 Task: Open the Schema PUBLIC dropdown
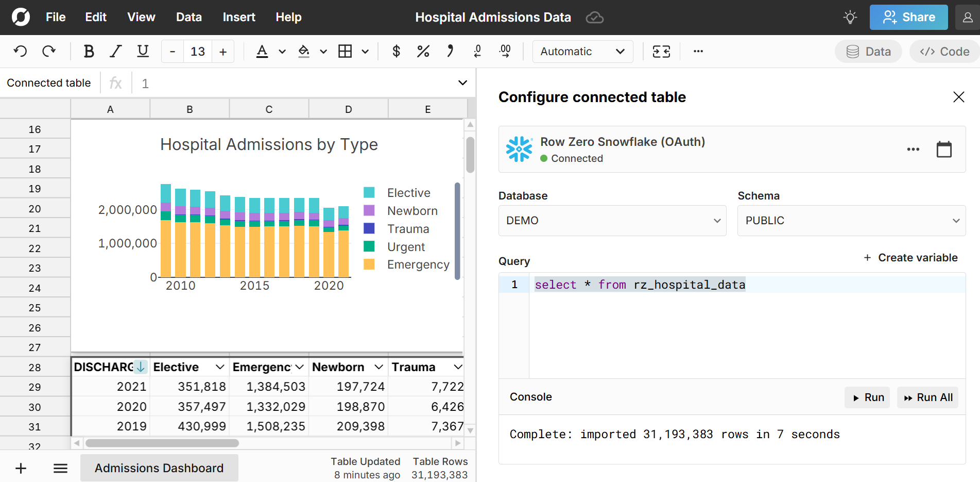pos(851,221)
